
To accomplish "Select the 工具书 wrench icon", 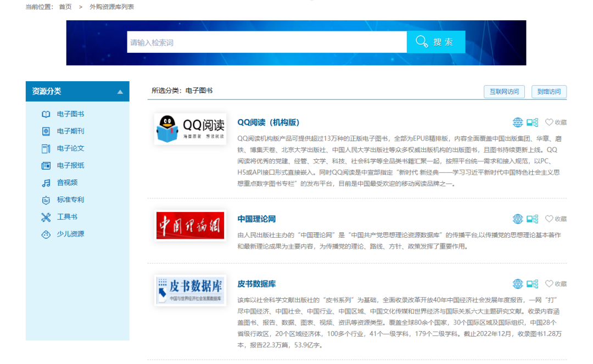I will (x=46, y=217).
